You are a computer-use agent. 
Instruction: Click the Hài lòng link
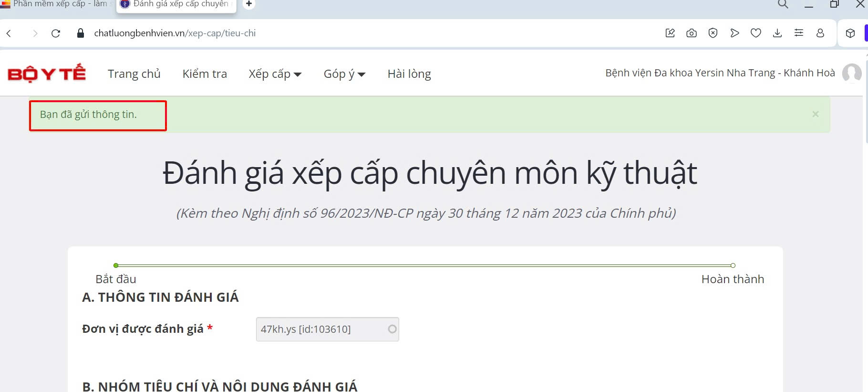tap(409, 74)
